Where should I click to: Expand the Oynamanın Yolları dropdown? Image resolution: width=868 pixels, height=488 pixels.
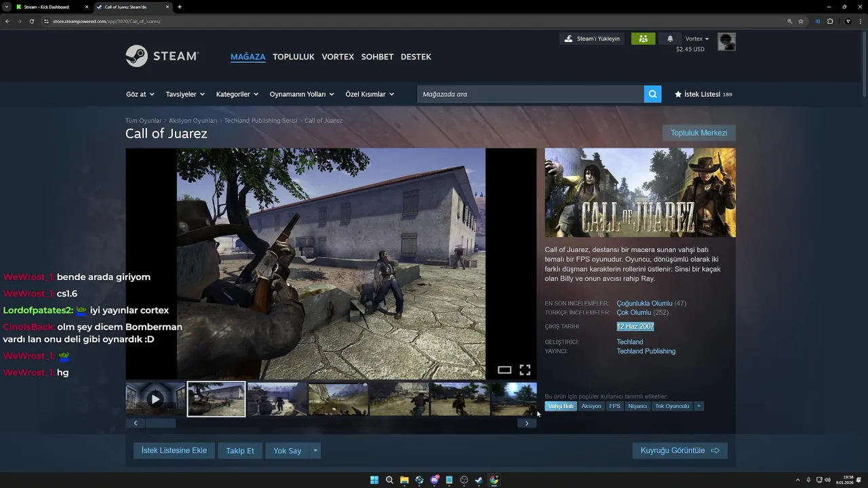(x=302, y=94)
